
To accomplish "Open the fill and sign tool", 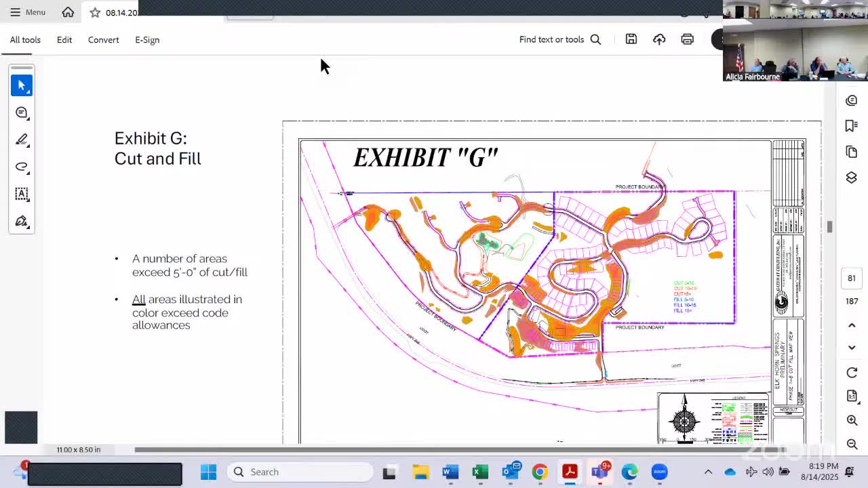I will point(22,222).
